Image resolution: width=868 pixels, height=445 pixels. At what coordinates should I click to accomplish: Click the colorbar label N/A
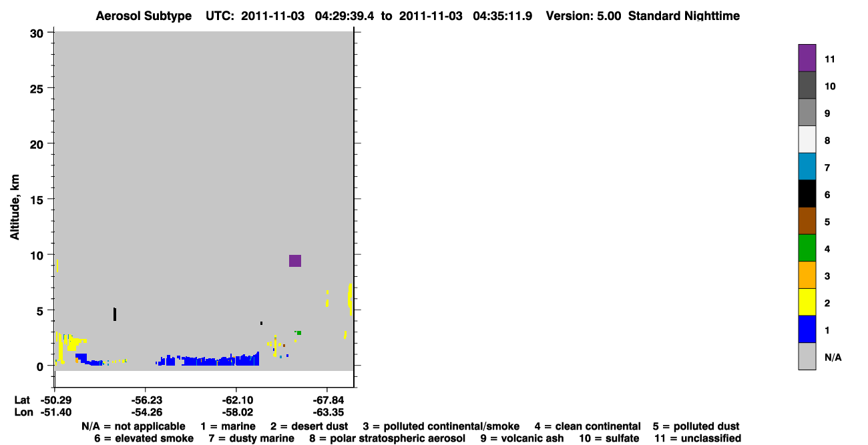(x=833, y=357)
